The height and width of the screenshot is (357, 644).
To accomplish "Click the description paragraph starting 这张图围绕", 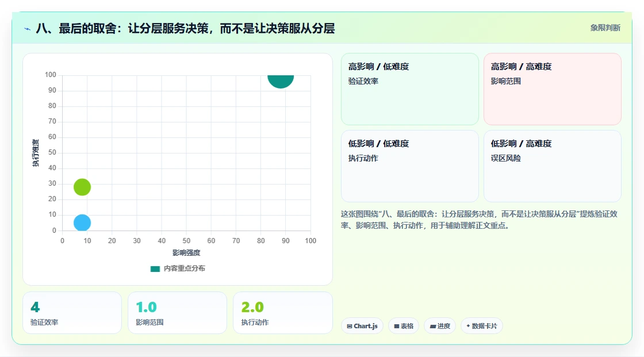I will pyautogui.click(x=479, y=220).
